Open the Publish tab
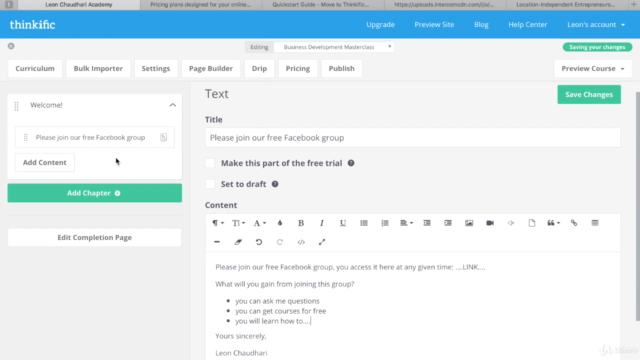The image size is (640, 360). coord(342,69)
